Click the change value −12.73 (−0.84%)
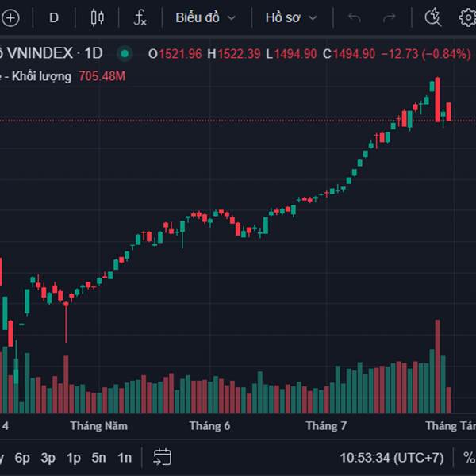 tap(426, 54)
